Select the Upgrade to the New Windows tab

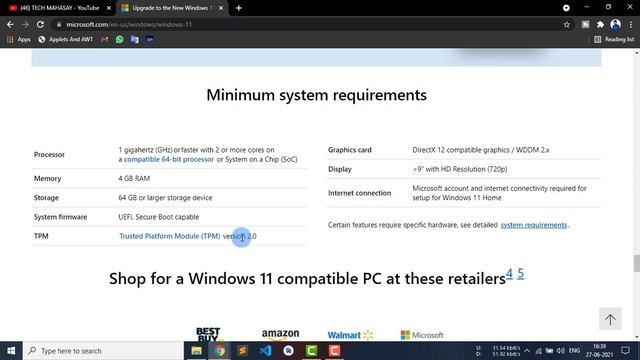click(x=171, y=8)
